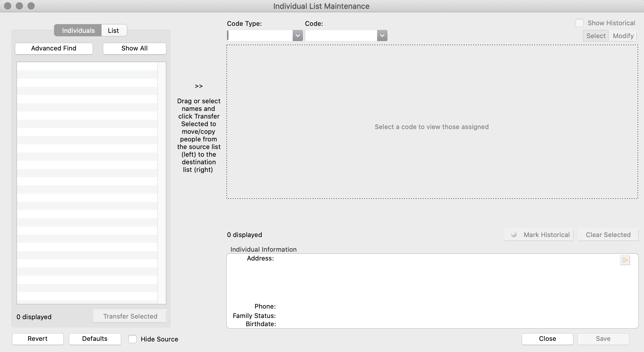Expand the Code Type dropdown arrow
This screenshot has width=644, height=352.
point(297,36)
